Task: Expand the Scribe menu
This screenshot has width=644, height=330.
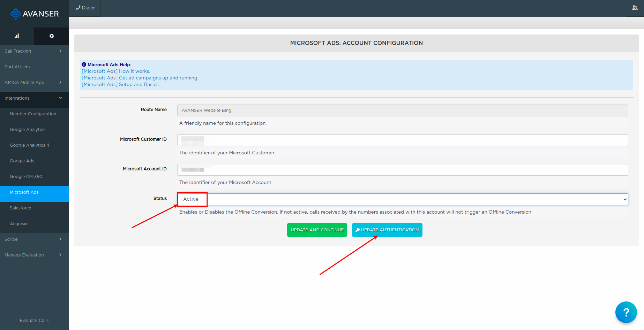Action: coord(35,239)
